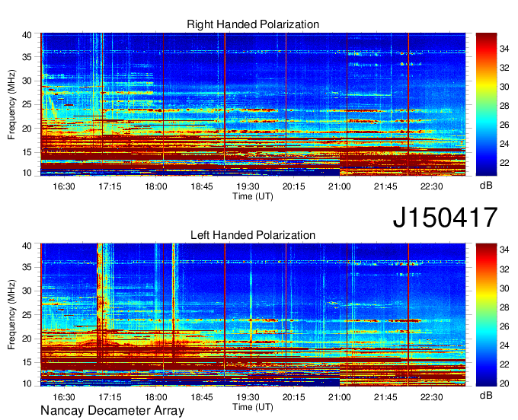The height and width of the screenshot is (420, 518).
Task: Click the 10 MHz tick on Left Handed plot
Action: tap(27, 383)
